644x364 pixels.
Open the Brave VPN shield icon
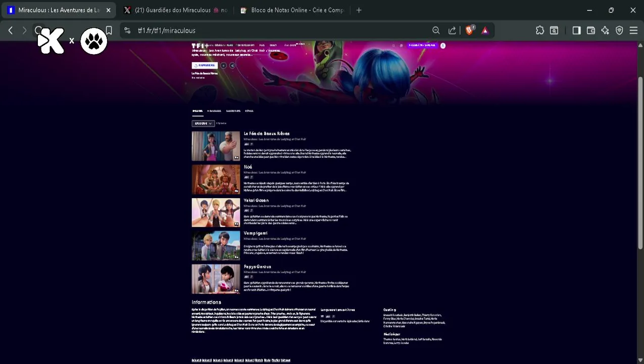point(619,30)
